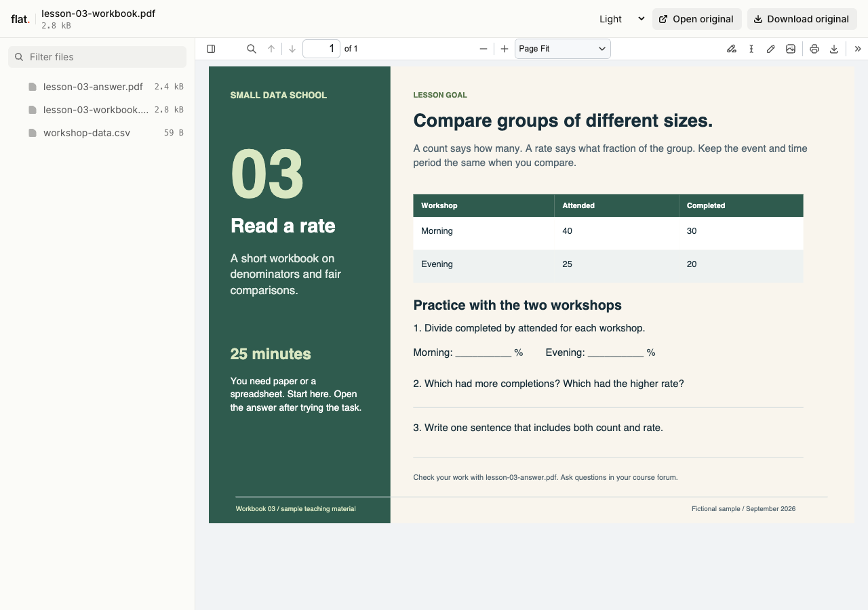Click the '25 minutes' text
This screenshot has height=610, width=868.
[x=271, y=354]
